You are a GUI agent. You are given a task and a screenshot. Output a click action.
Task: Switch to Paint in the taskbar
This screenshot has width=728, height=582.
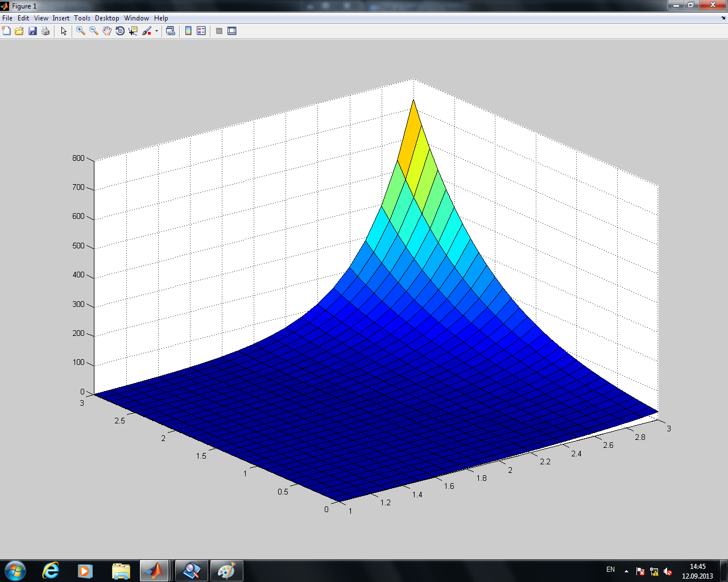pyautogui.click(x=226, y=571)
